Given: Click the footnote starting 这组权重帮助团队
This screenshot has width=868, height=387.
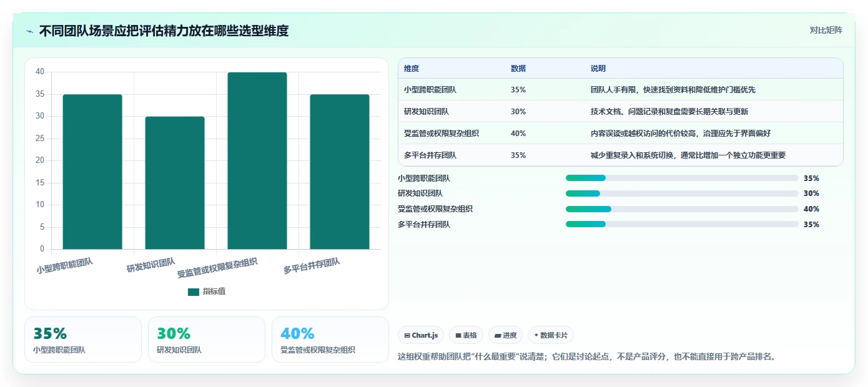Looking at the screenshot, I should 587,357.
